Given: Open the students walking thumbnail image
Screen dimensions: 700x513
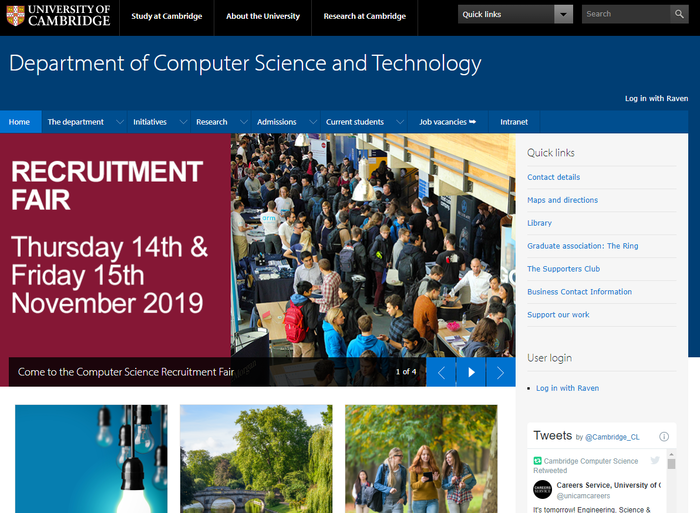Looking at the screenshot, I should click(421, 459).
